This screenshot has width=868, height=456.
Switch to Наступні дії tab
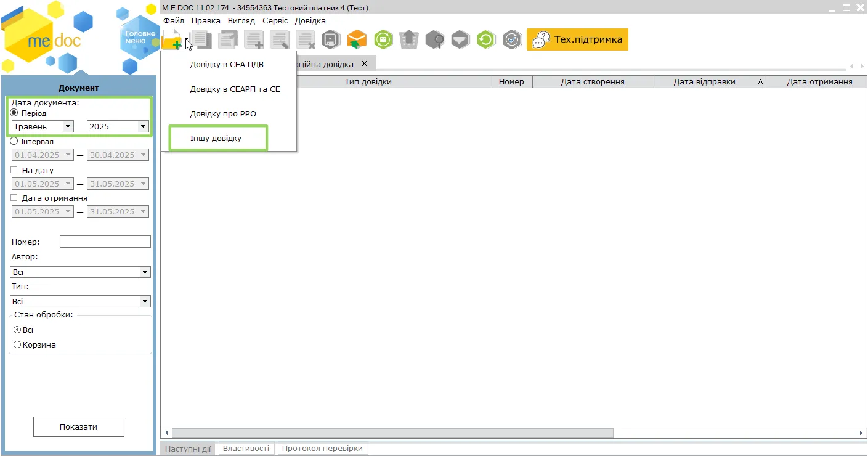(188, 449)
